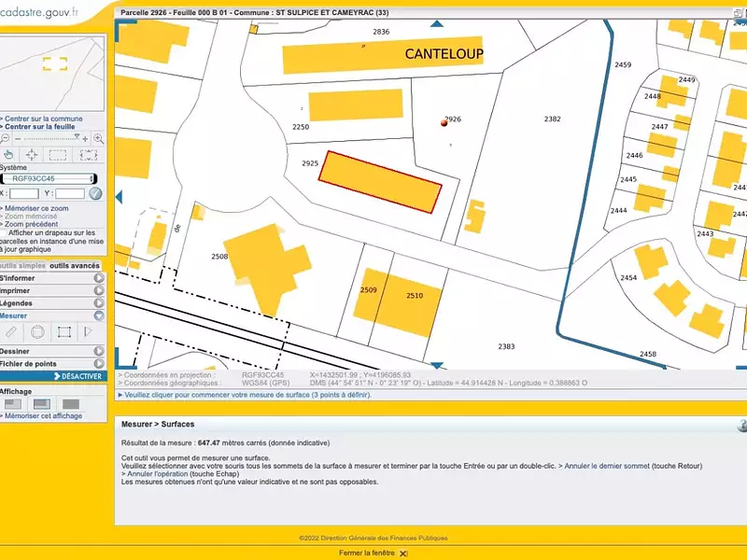Click the plus sign beside the zoom slider
747x560 pixels.
pos(85,139)
